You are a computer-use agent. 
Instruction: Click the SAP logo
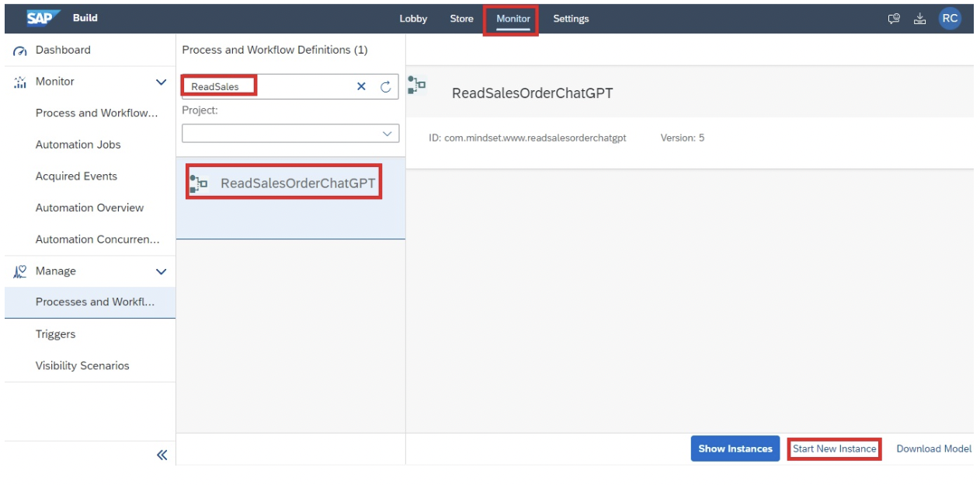(x=43, y=18)
